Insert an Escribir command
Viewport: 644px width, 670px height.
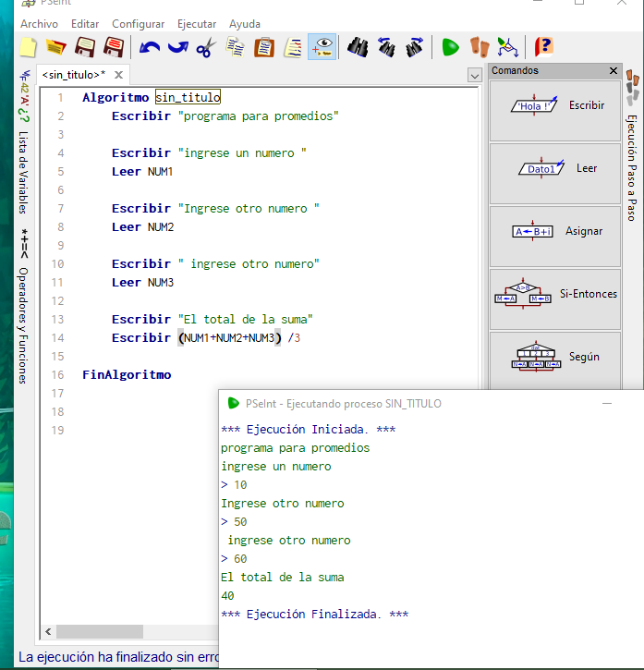pos(555,110)
